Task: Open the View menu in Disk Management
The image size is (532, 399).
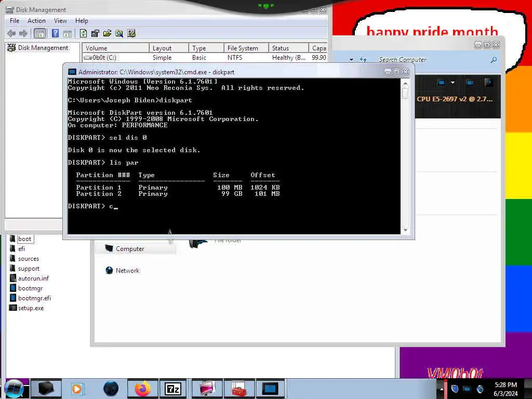Action: (60, 21)
